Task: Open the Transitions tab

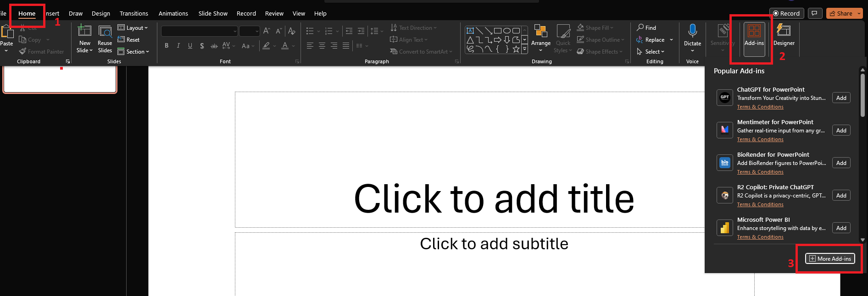Action: coord(134,14)
